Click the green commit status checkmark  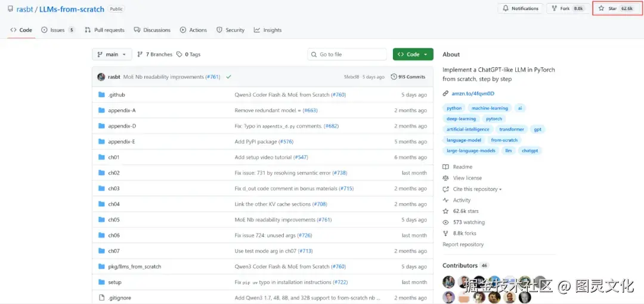click(x=228, y=77)
